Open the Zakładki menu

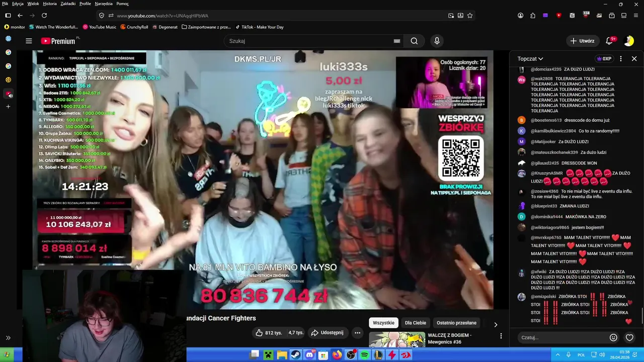[68, 4]
